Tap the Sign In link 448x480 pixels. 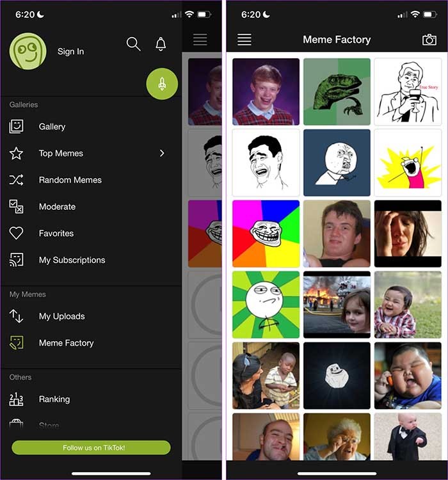pos(70,51)
